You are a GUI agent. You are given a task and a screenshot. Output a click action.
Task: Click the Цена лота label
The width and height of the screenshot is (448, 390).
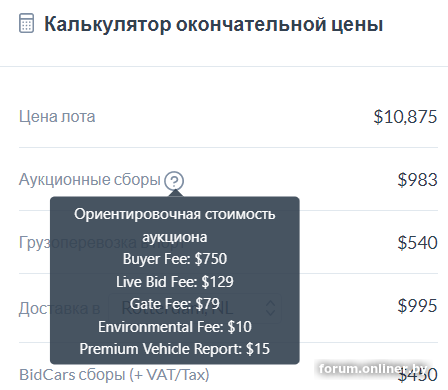pos(57,117)
